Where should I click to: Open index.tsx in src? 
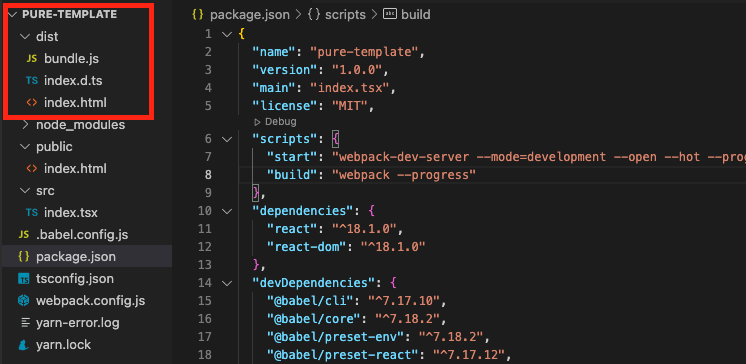pos(71,213)
